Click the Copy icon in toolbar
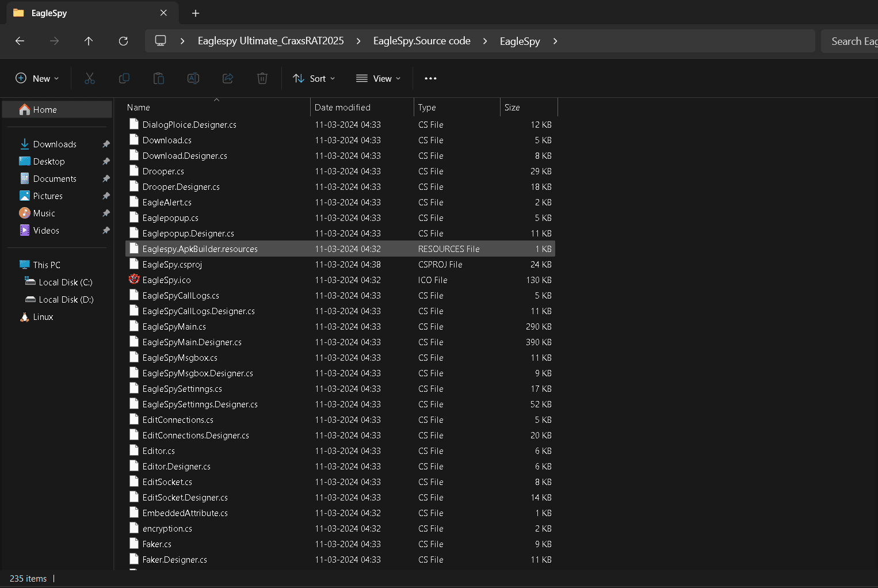Screen dimensions: 878x588 point(124,78)
